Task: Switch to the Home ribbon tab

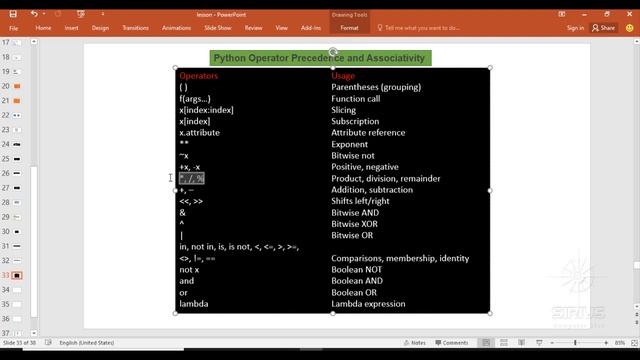Action: pyautogui.click(x=43, y=28)
